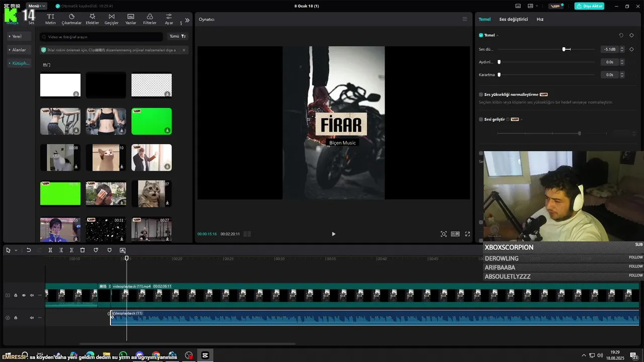644x362 pixels.
Task: Enable Ses yüksekliği normalleştirme checkbox
Action: tap(481, 95)
